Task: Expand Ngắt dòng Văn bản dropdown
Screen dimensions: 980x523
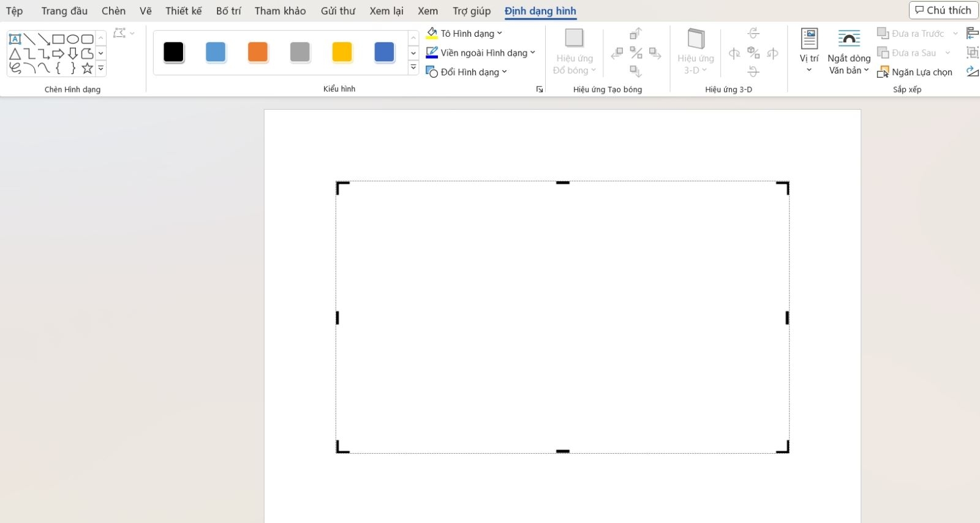Action: click(849, 52)
